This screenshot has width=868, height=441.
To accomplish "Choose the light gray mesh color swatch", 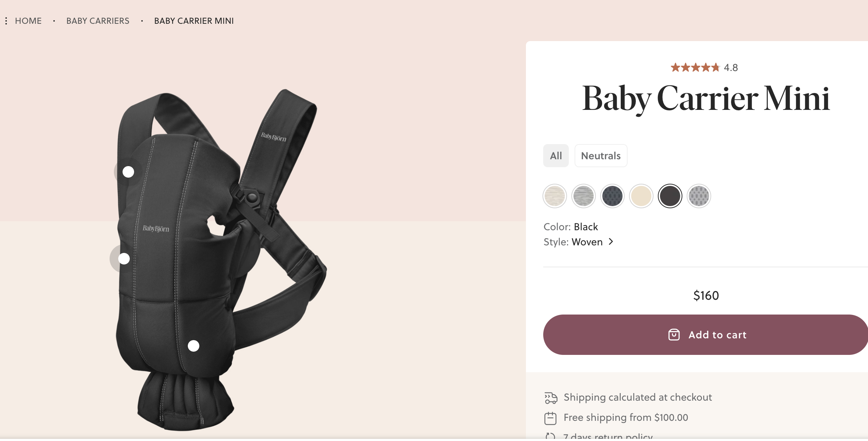I will coord(699,196).
